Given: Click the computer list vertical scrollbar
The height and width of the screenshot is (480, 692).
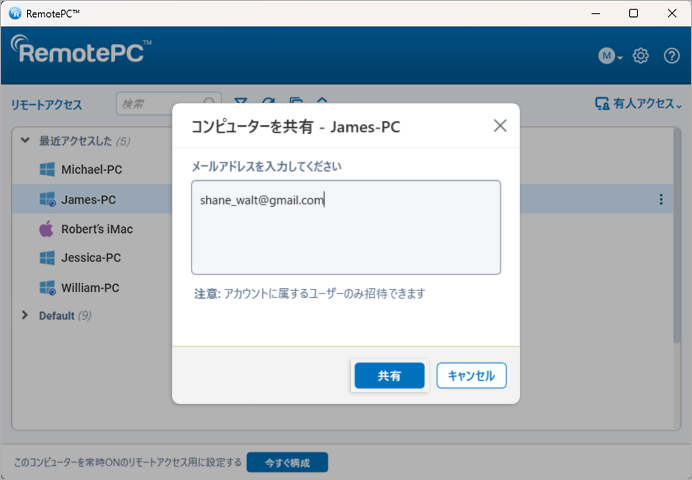Looking at the screenshot, I should pyautogui.click(x=677, y=236).
